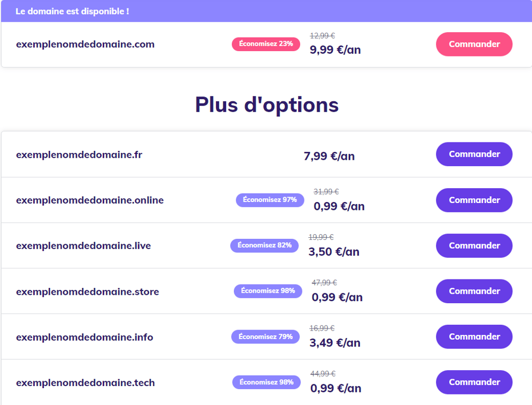Click Commander for exemplenomdedomaine.store
This screenshot has width=532, height=405.
click(474, 291)
